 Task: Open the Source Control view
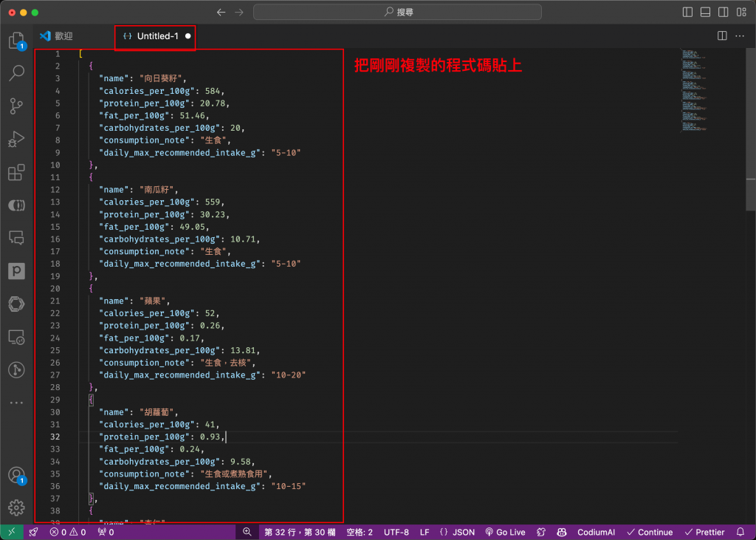[x=16, y=106]
